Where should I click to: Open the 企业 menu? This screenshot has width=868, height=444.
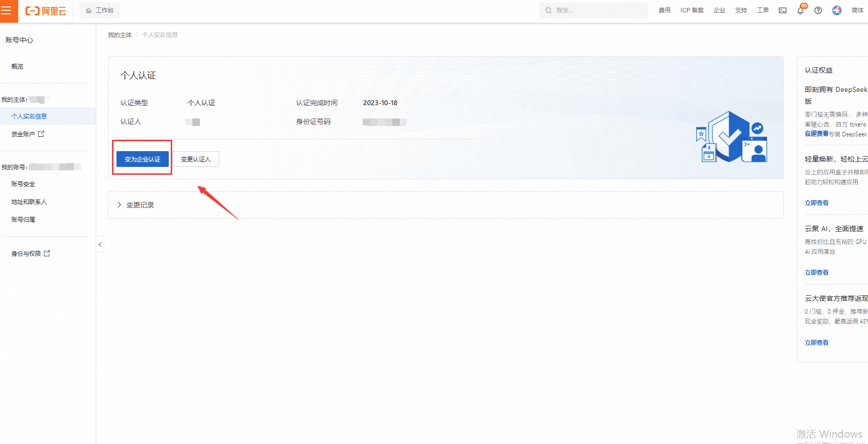tap(719, 10)
